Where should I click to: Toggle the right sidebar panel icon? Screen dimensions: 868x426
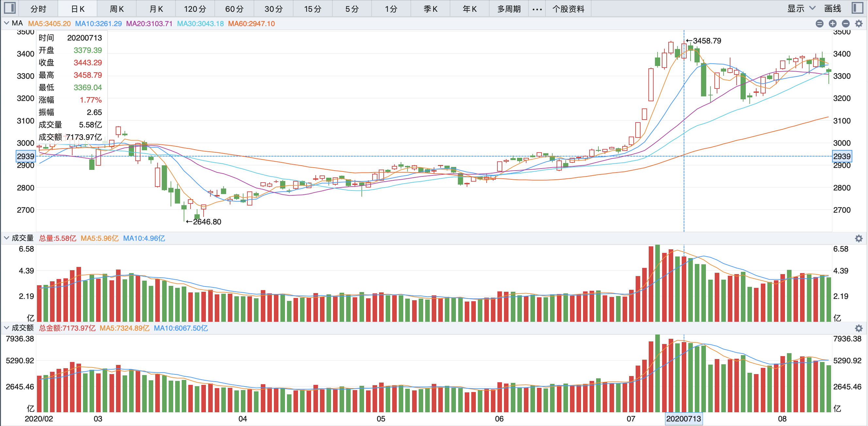click(857, 8)
